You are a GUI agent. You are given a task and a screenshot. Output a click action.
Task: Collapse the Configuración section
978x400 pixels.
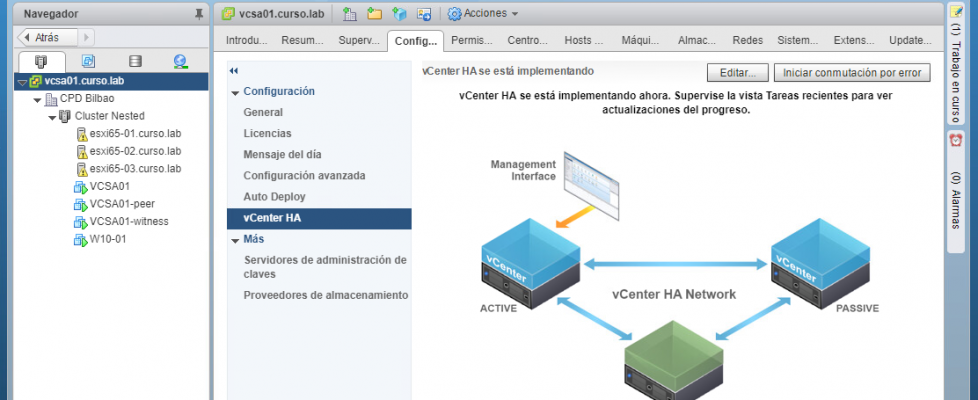[x=235, y=92]
